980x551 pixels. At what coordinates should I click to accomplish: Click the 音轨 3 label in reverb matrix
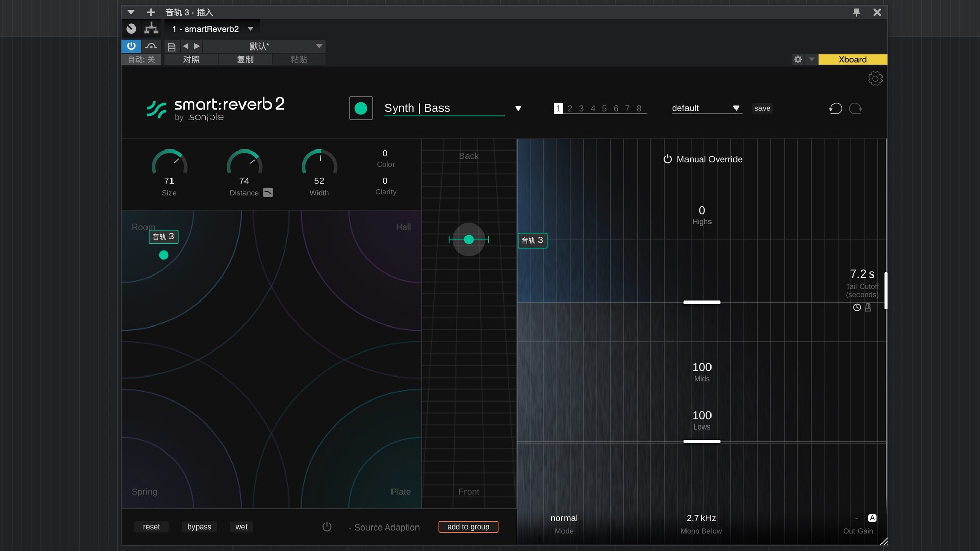[x=163, y=237]
